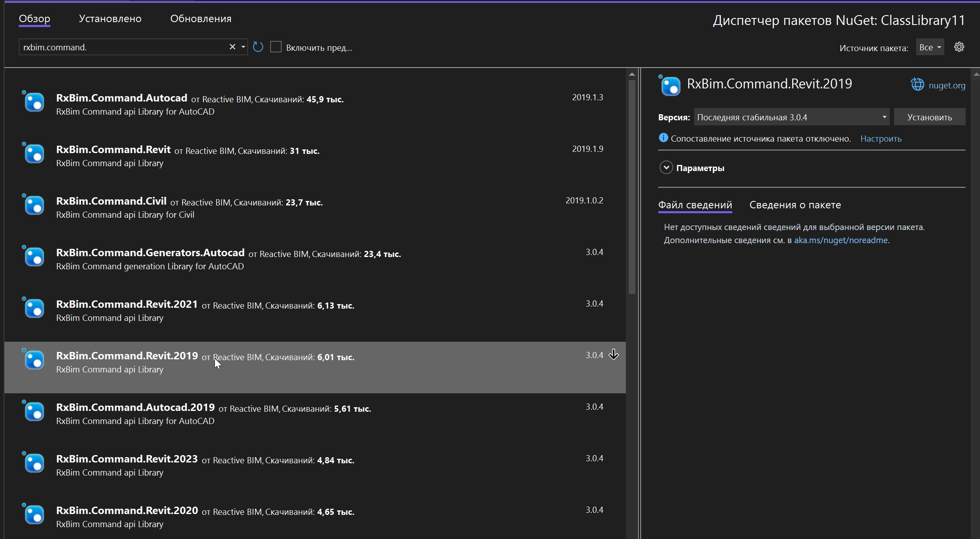Clear the search box with X icon

point(232,47)
